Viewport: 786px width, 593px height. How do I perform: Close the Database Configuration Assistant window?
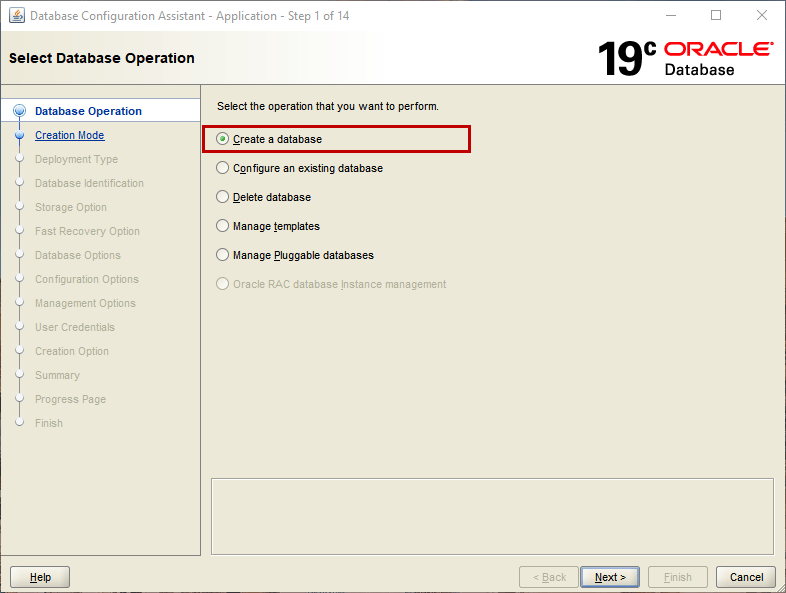point(761,16)
